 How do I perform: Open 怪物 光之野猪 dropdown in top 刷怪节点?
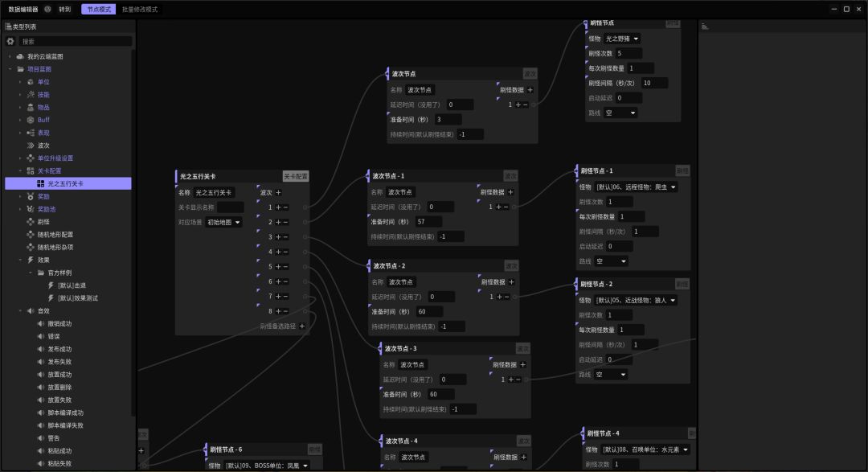click(621, 39)
